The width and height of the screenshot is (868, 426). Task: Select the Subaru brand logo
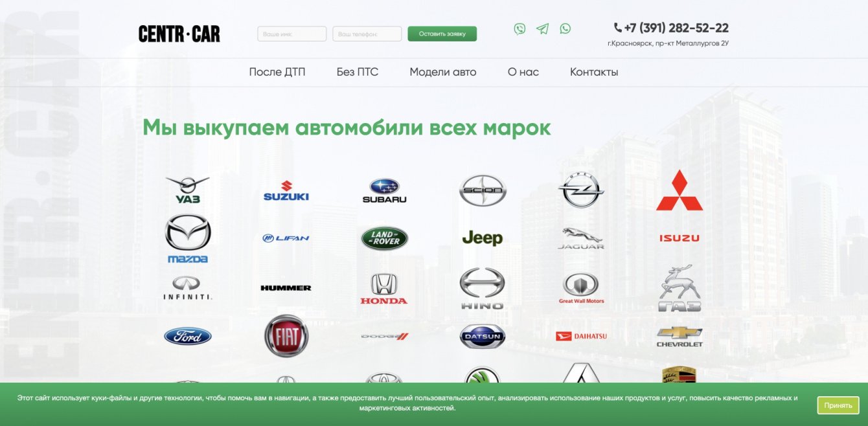coord(384,191)
